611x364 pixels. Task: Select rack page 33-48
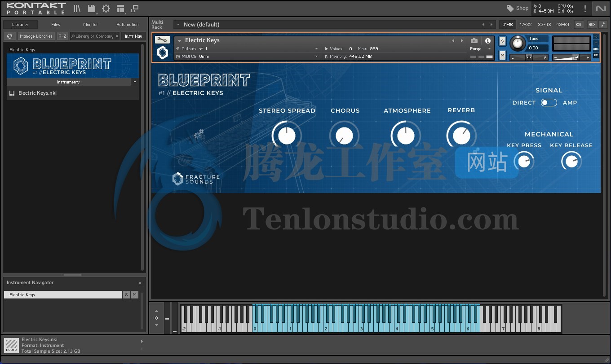click(544, 25)
